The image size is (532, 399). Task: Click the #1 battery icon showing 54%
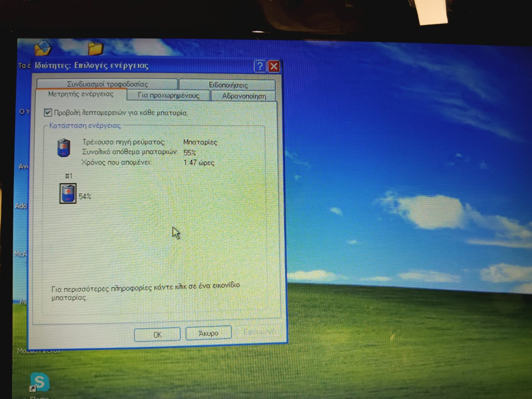tap(68, 193)
